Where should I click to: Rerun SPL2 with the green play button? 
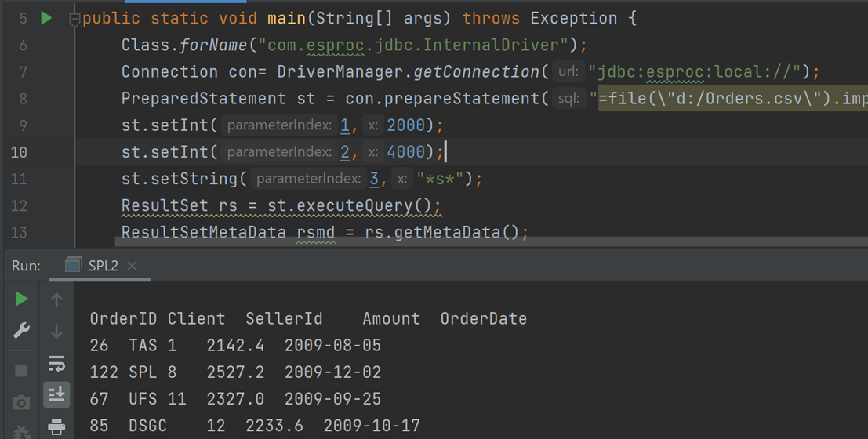22,299
